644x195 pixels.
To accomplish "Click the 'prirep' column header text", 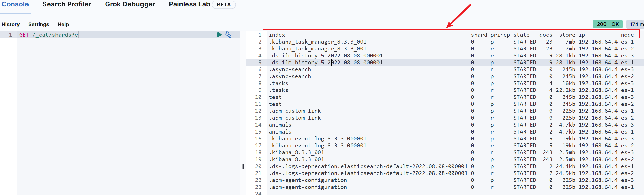I will point(500,35).
